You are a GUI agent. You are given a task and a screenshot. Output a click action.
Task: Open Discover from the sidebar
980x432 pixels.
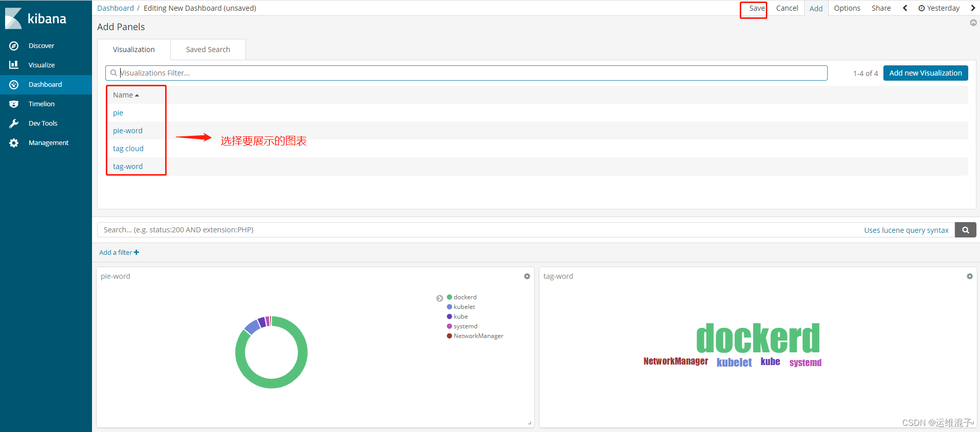41,46
